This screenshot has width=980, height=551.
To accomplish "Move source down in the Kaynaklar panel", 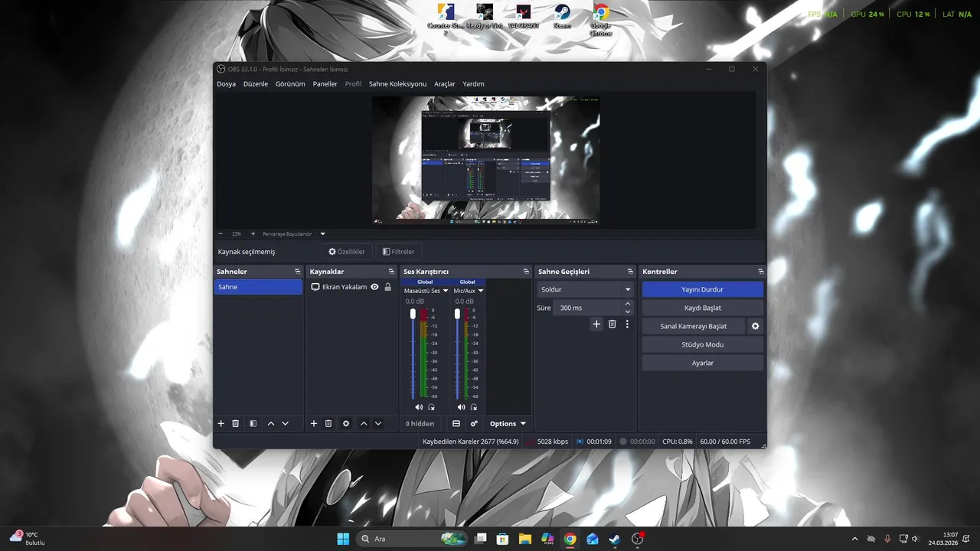I will coord(378,423).
